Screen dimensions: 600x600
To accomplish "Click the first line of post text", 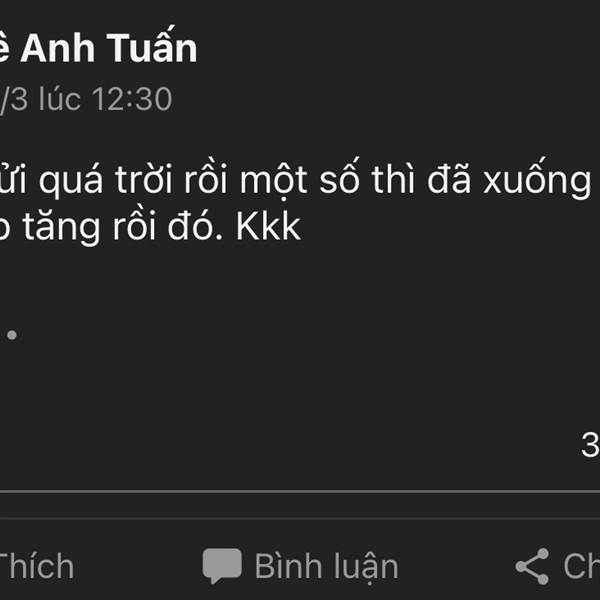I will (295, 179).
